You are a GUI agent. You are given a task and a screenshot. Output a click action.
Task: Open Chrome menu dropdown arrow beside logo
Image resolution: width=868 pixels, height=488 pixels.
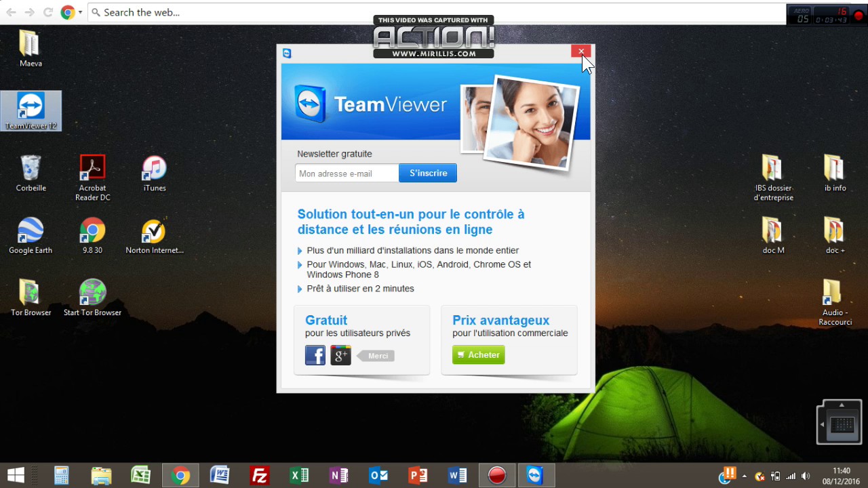80,12
